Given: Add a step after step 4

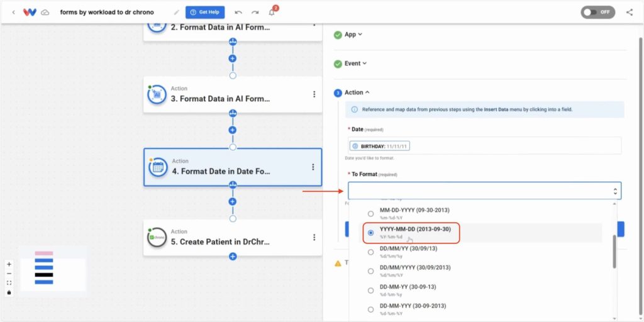Looking at the screenshot, I should tap(233, 202).
